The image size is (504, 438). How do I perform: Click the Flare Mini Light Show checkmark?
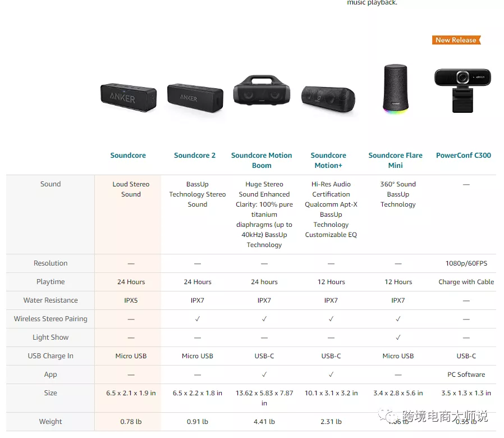(398, 337)
